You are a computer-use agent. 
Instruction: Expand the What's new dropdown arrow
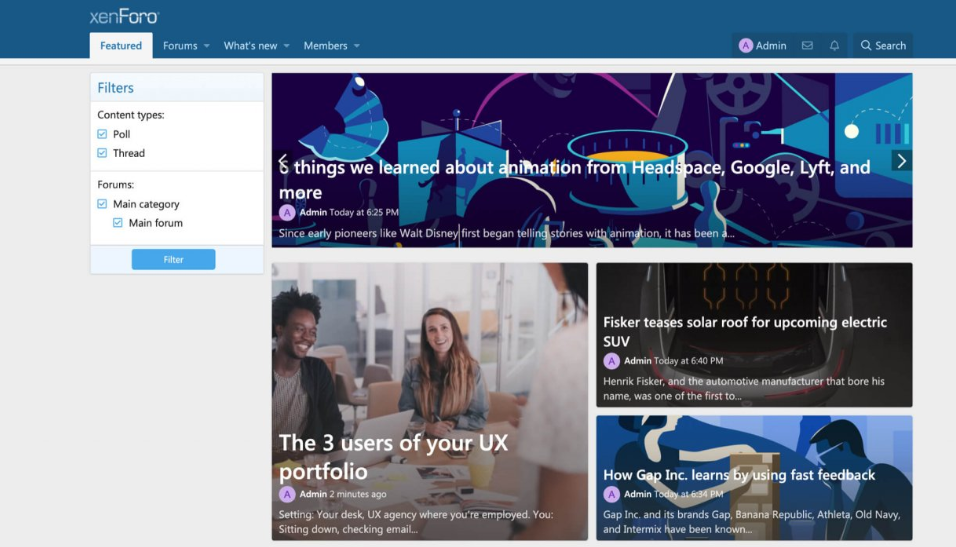tap(287, 46)
